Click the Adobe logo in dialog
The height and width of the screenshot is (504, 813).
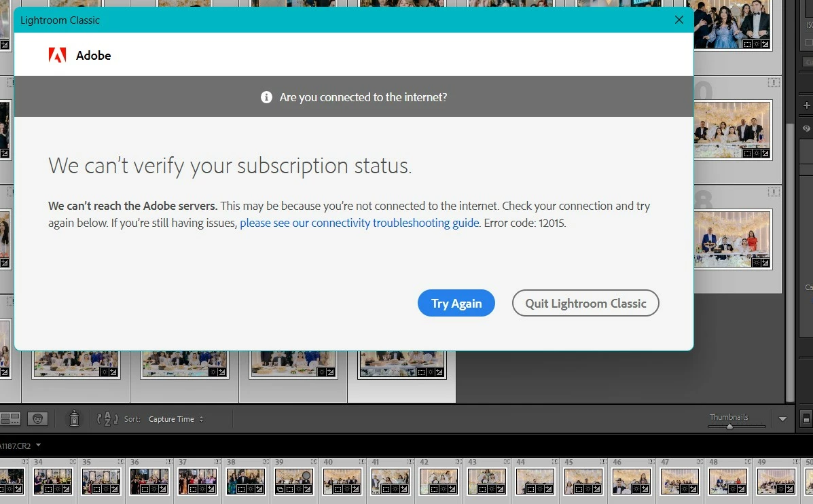click(58, 55)
